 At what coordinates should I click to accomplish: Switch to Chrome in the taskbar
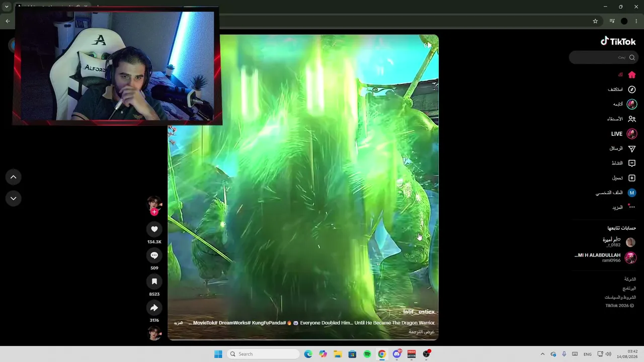[382, 354]
